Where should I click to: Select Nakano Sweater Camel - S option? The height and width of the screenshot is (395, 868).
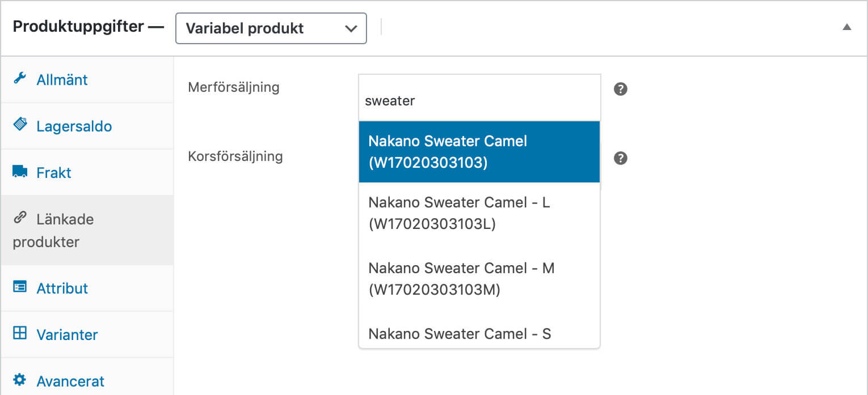[x=479, y=334]
